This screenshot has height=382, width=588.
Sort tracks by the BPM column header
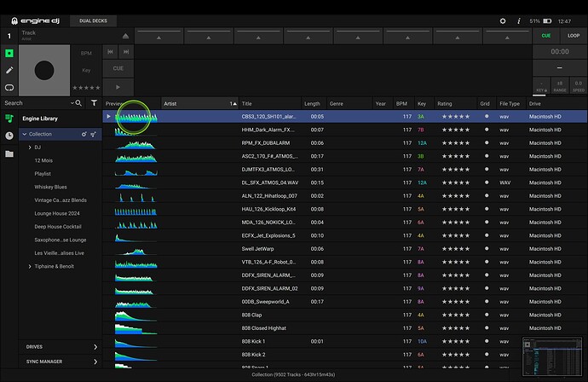[x=402, y=103]
